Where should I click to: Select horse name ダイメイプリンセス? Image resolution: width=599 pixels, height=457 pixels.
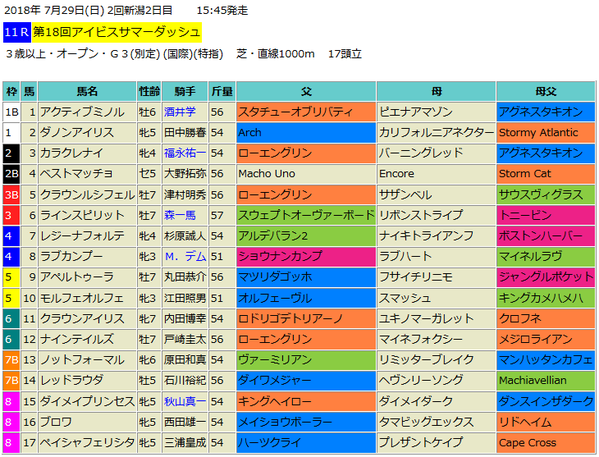click(87, 402)
